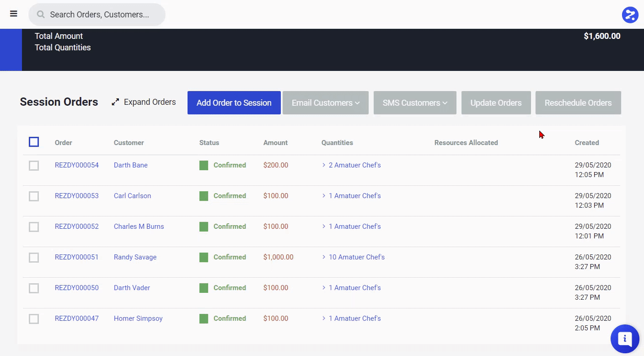This screenshot has height=356, width=644.
Task: Click the search magnifier icon
Action: 41,15
